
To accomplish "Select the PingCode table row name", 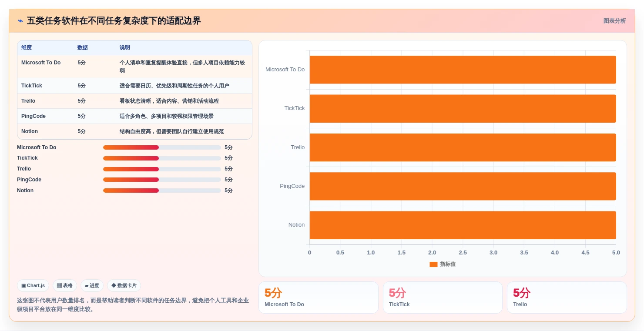I will click(x=34, y=116).
